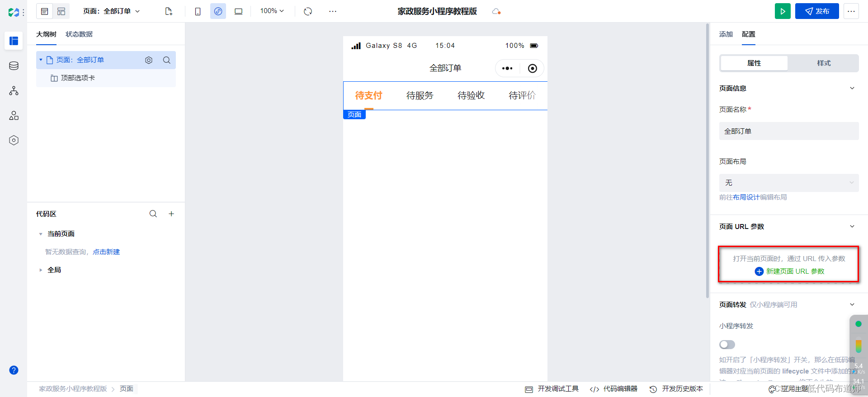This screenshot has width=868, height=397.
Task: Switch to outline list view icon
Action: [x=44, y=11]
